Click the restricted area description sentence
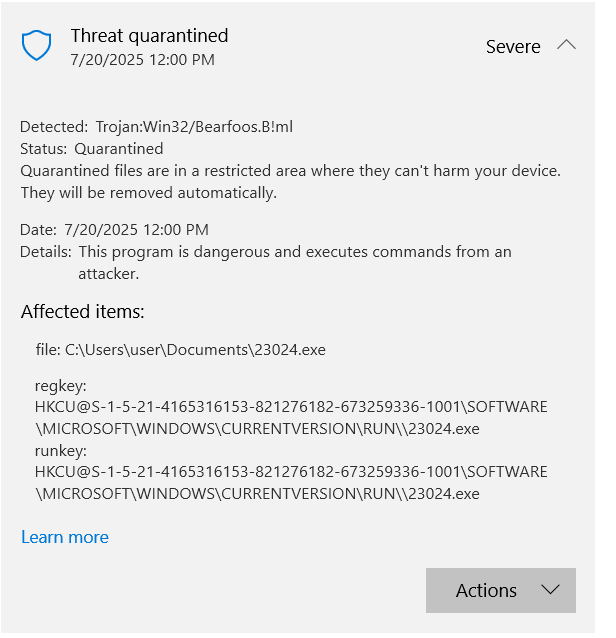Viewport: 616px width, 638px height. [291, 171]
